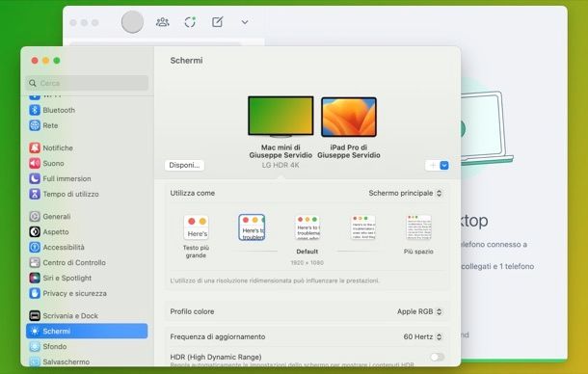
Task: Select the Notifiche bell icon
Action: (35, 147)
